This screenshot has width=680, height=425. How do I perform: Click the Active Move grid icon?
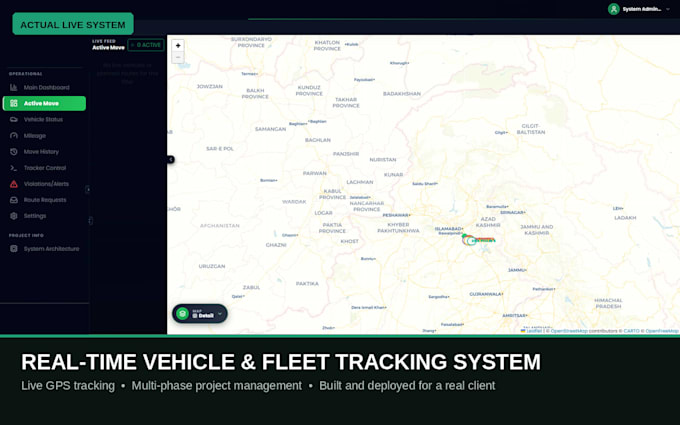pyautogui.click(x=14, y=103)
